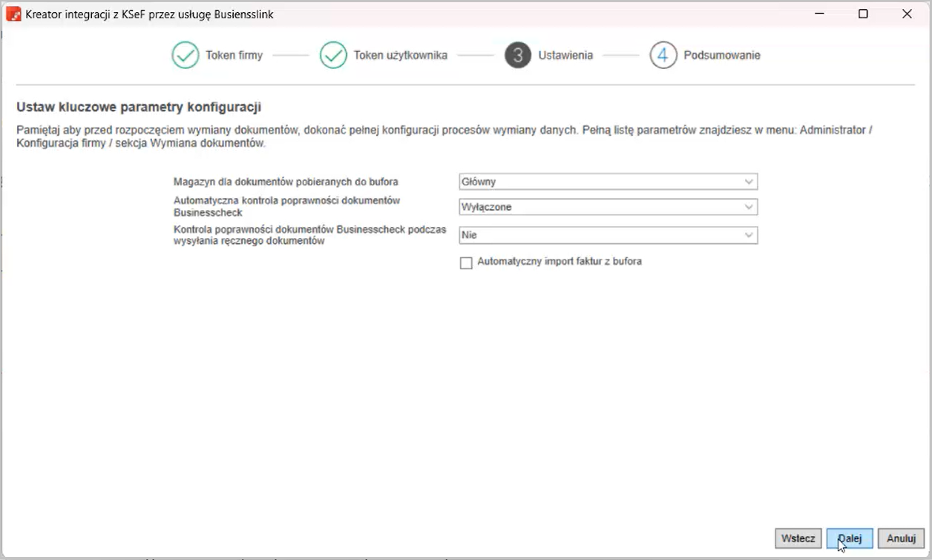Click the Główny combo box field
The height and width of the screenshot is (560, 932).
pyautogui.click(x=600, y=182)
